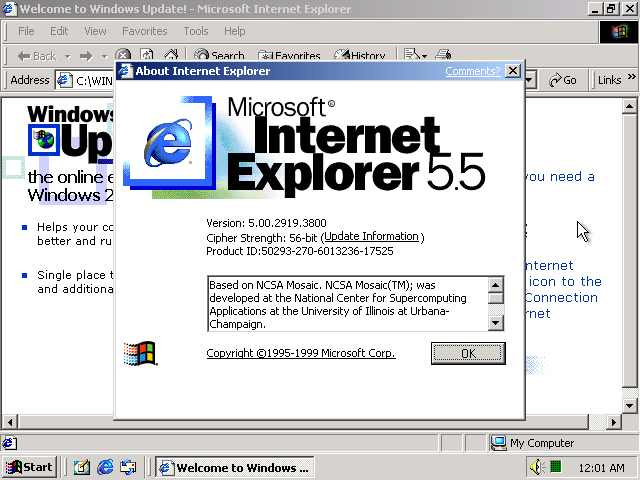Click the Home toolbar icon
Image resolution: width=640 pixels, height=480 pixels.
[x=171, y=55]
